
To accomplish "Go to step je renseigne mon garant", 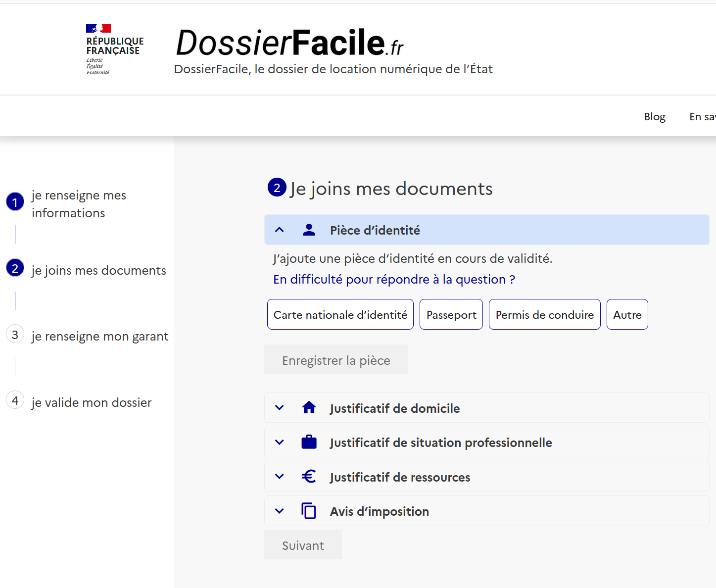I will pos(100,336).
